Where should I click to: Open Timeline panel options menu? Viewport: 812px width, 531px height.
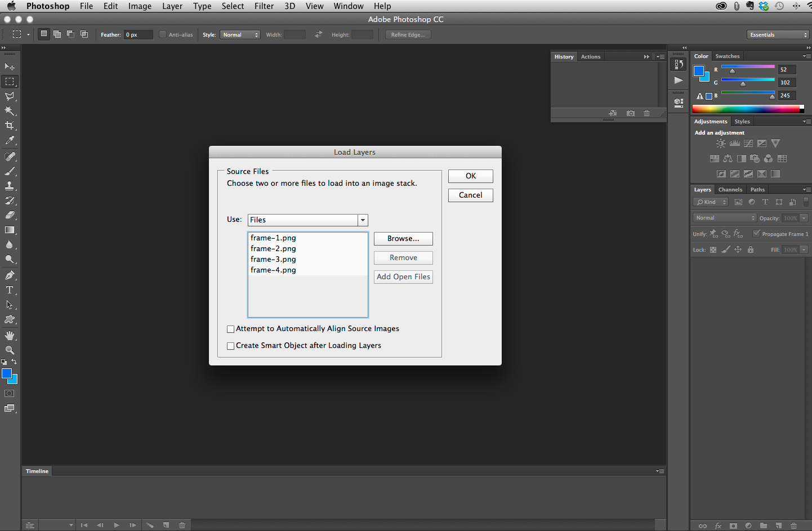[660, 471]
